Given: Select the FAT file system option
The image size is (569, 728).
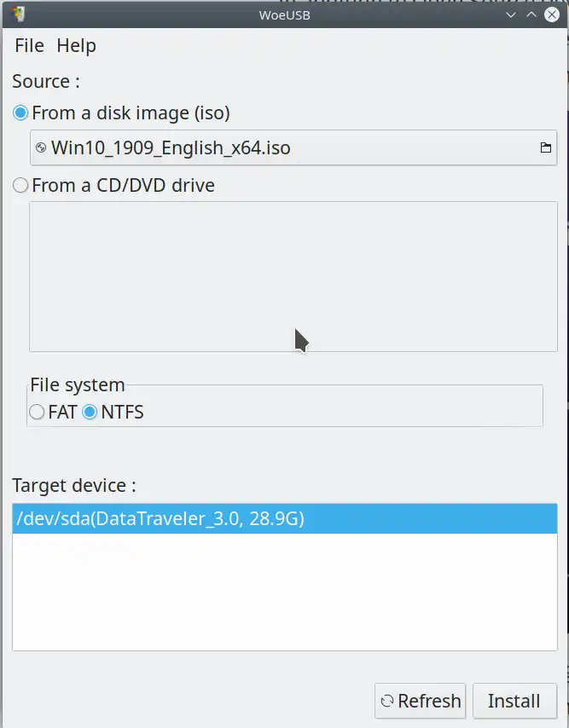Looking at the screenshot, I should pyautogui.click(x=37, y=412).
